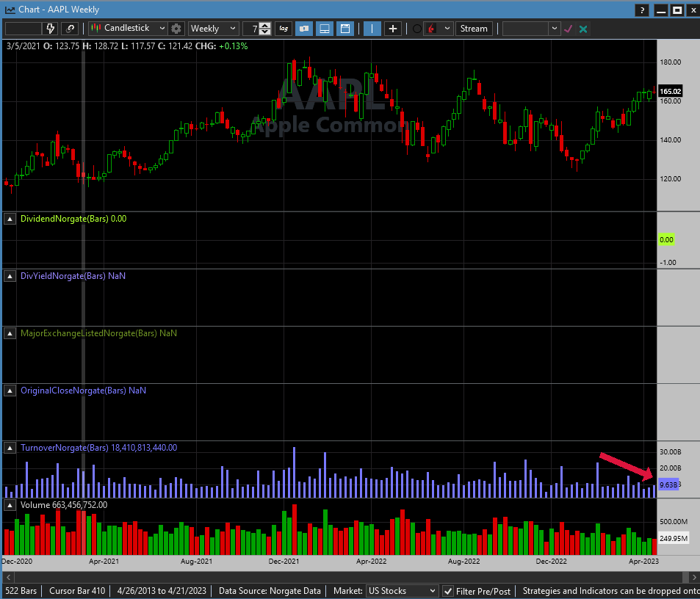Viewport: 700px width, 599px height.
Task: Click the 9.63B turnover value label
Action: [668, 484]
